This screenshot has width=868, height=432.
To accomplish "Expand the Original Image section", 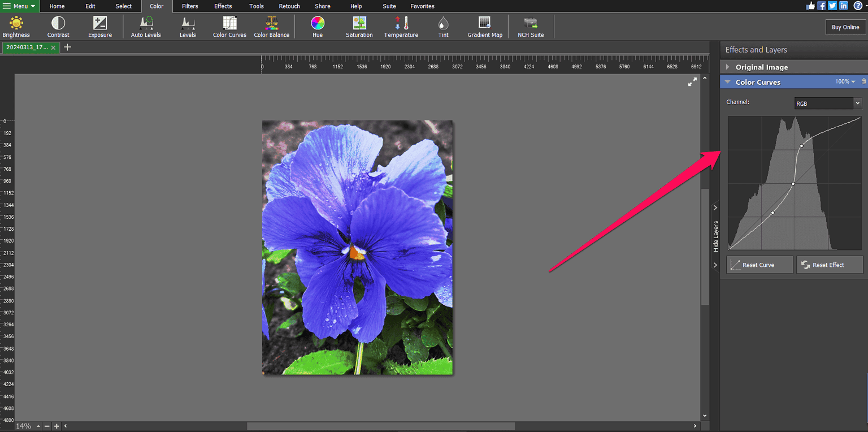I will click(x=727, y=67).
